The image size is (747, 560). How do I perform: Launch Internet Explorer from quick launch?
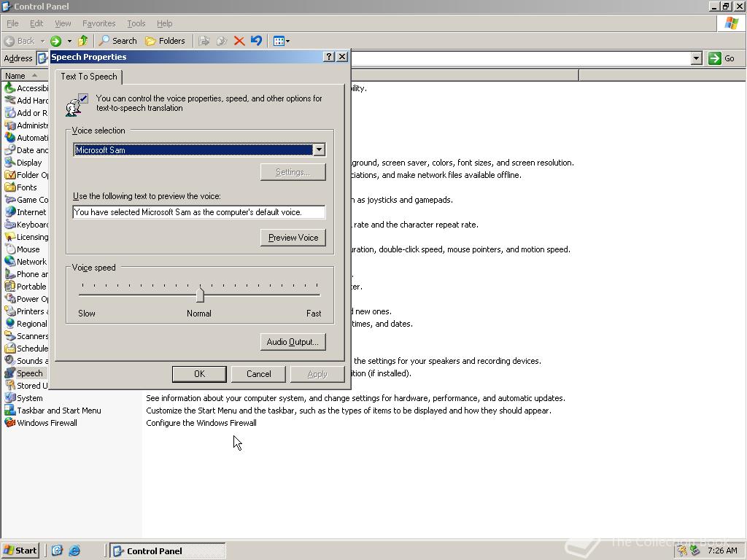74,551
